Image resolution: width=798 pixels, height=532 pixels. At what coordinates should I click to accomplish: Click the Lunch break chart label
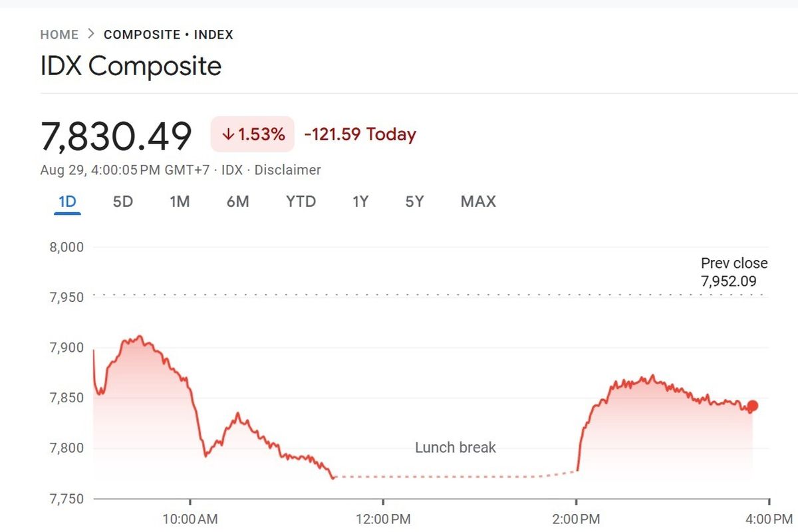[x=456, y=448]
